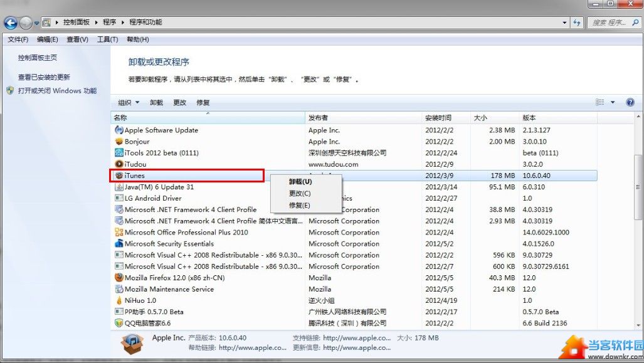Viewport: 644px width, 363px height.
Task: Click the iTunes program icon in list
Action: tap(119, 176)
